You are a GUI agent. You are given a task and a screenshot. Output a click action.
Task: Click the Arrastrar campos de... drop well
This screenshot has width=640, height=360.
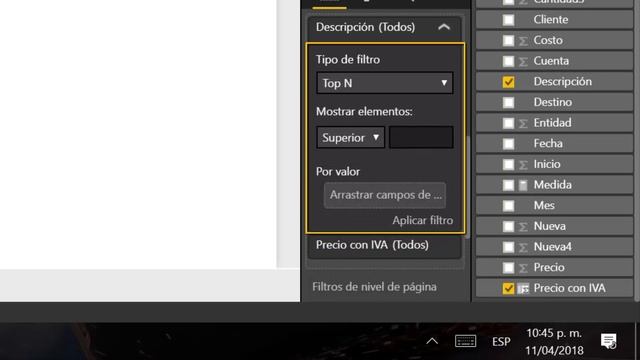tap(384, 195)
